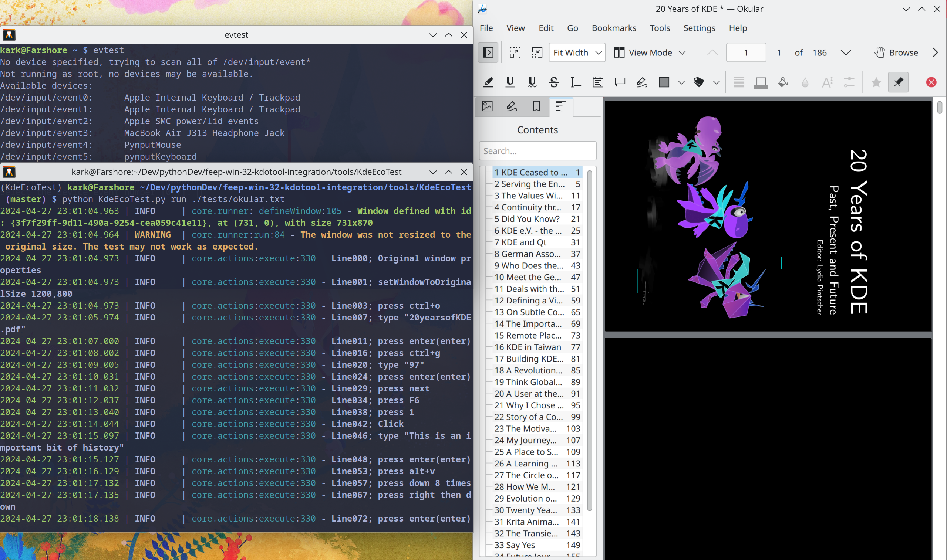
Task: Open the Fit Width zoom combo box
Action: [x=577, y=52]
